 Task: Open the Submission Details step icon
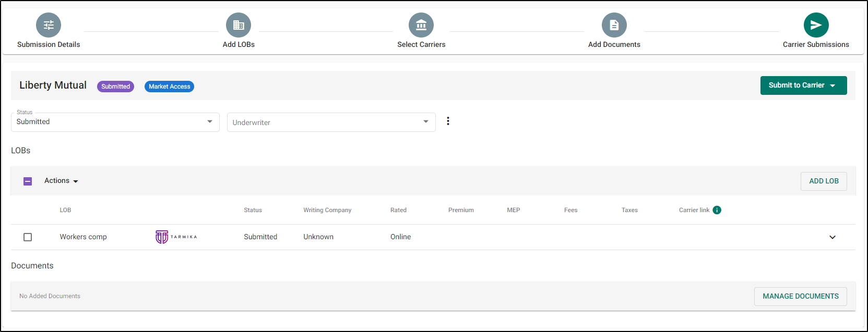49,25
